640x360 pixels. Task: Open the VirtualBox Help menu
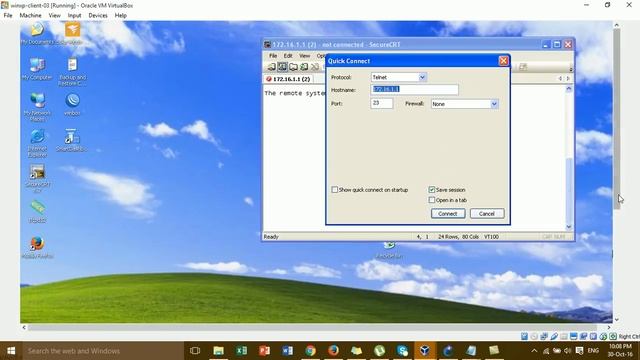click(x=120, y=15)
